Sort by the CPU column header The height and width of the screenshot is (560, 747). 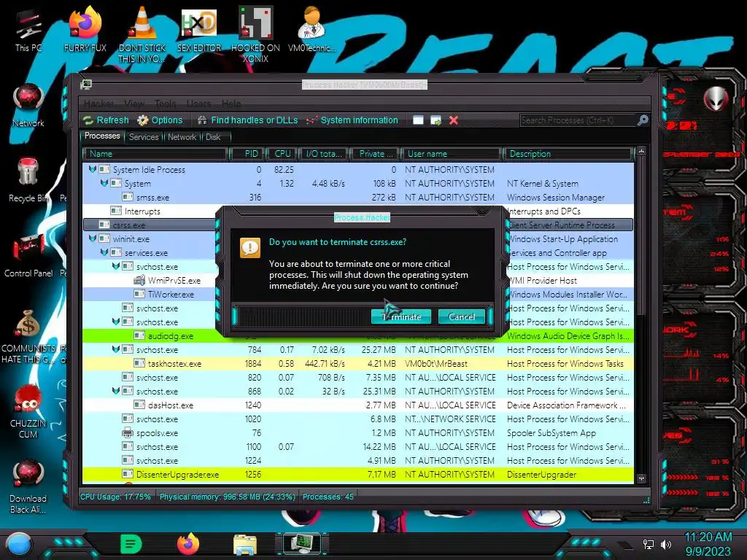click(x=282, y=154)
